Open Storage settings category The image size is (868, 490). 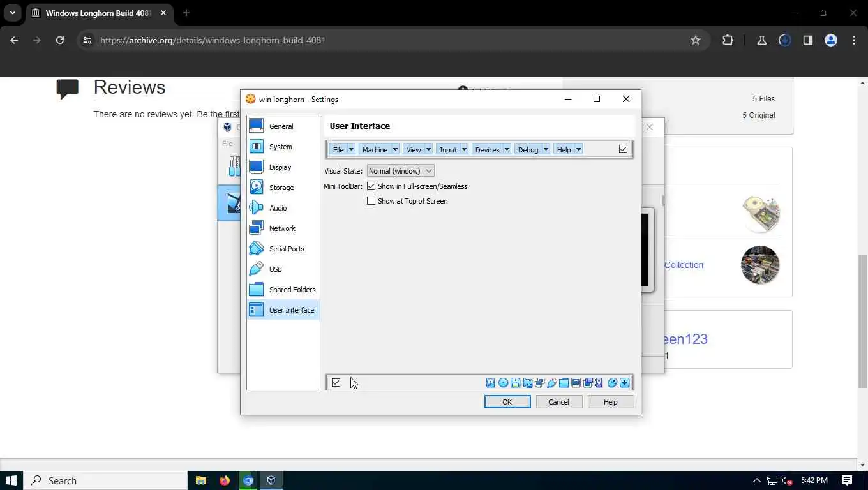(x=283, y=188)
